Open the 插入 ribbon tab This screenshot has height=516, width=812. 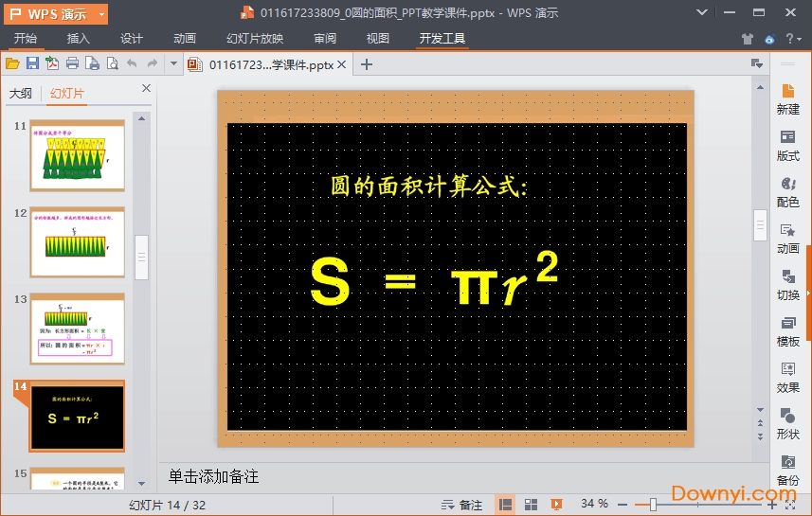coord(79,39)
